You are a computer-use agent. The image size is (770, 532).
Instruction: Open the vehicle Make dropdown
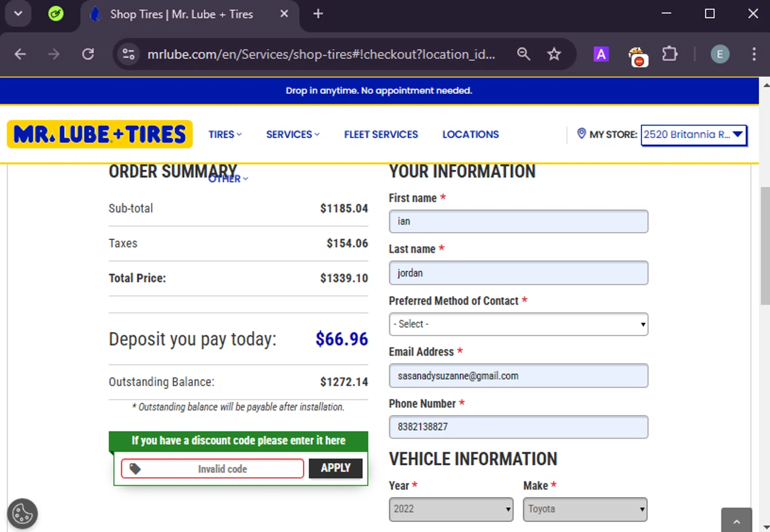pyautogui.click(x=585, y=509)
